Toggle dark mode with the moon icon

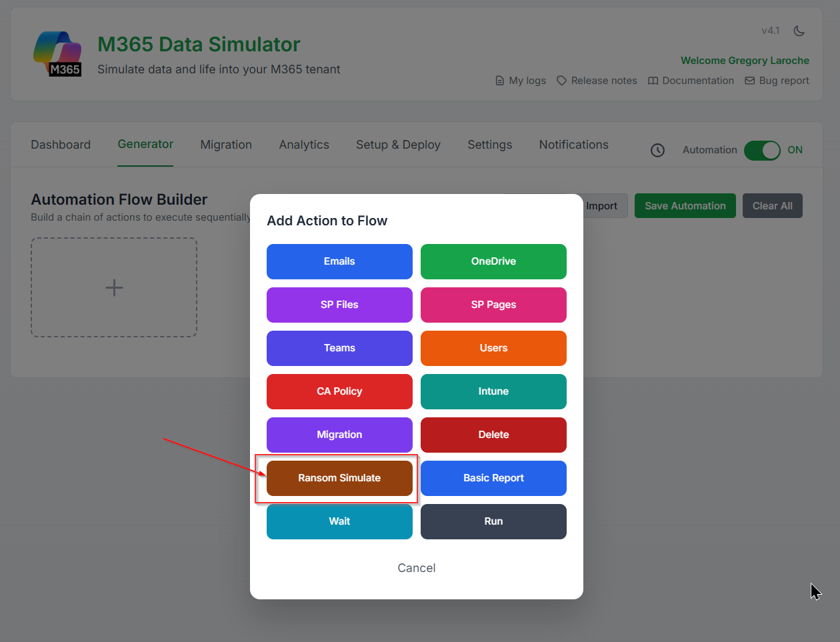[x=799, y=31]
